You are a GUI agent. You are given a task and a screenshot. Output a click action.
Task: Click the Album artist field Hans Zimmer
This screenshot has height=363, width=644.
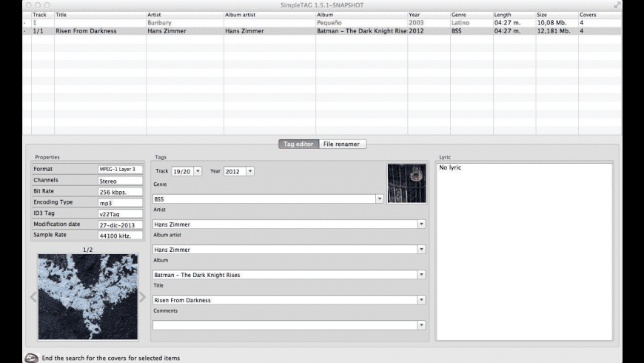pos(285,249)
